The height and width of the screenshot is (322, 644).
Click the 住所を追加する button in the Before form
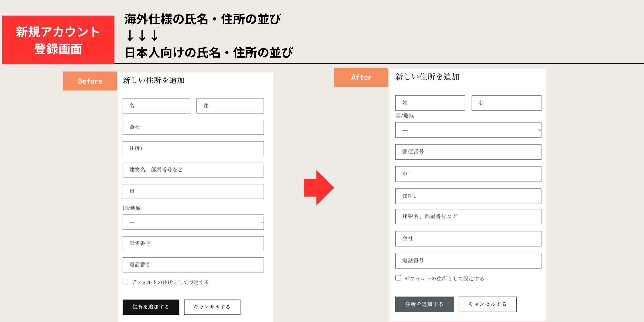151,307
